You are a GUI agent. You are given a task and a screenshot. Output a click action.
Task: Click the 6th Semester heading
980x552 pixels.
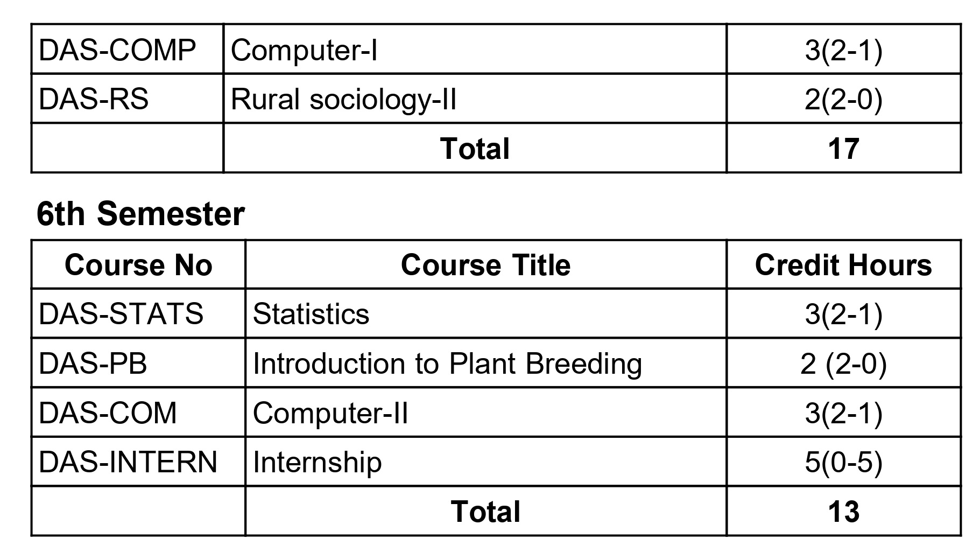coord(140,214)
